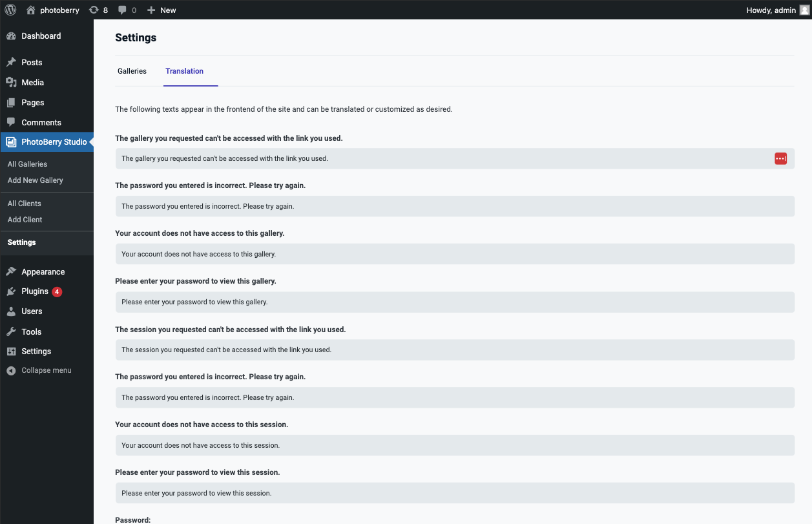The height and width of the screenshot is (524, 812).
Task: Click the gallery password prompt text field
Action: [x=454, y=302]
